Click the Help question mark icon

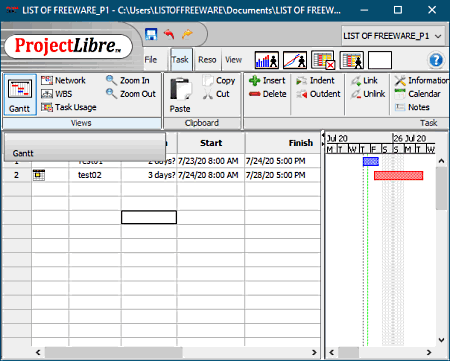tap(436, 60)
